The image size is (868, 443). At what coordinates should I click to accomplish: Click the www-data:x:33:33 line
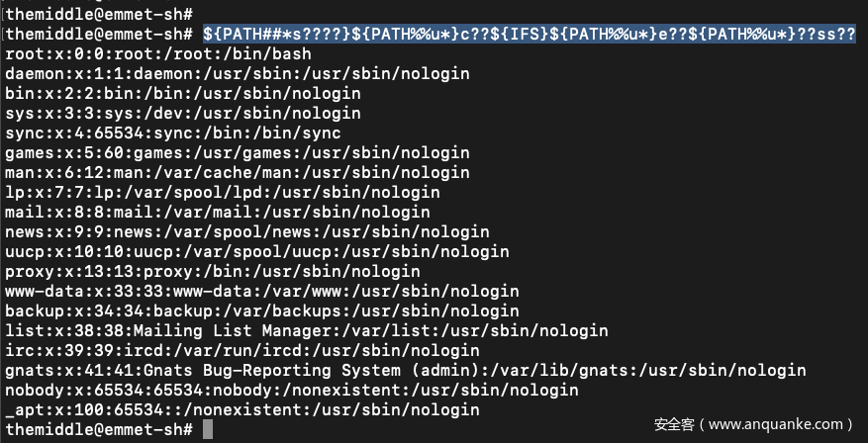[261, 291]
